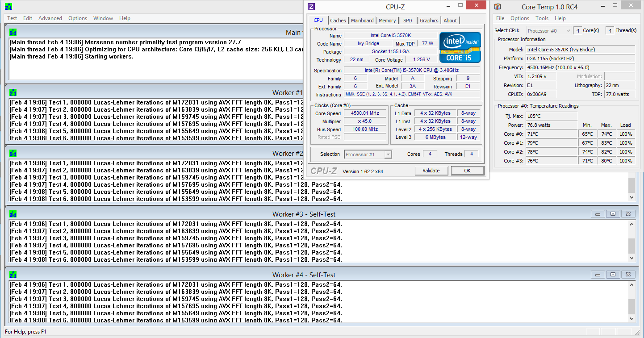
Task: Switch to the Graphics tab in CPU-Z
Action: 429,21
